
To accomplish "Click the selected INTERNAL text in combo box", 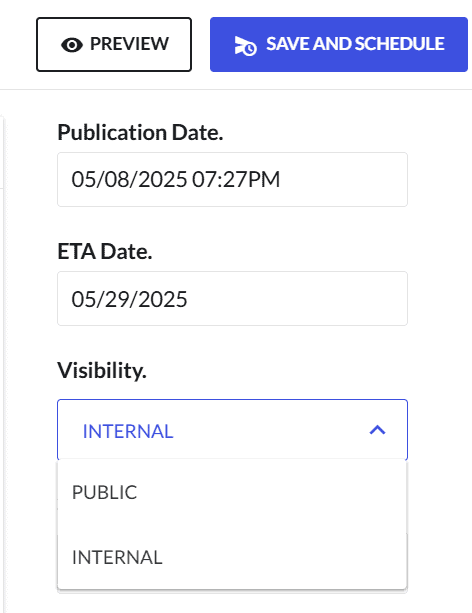I will 128,431.
